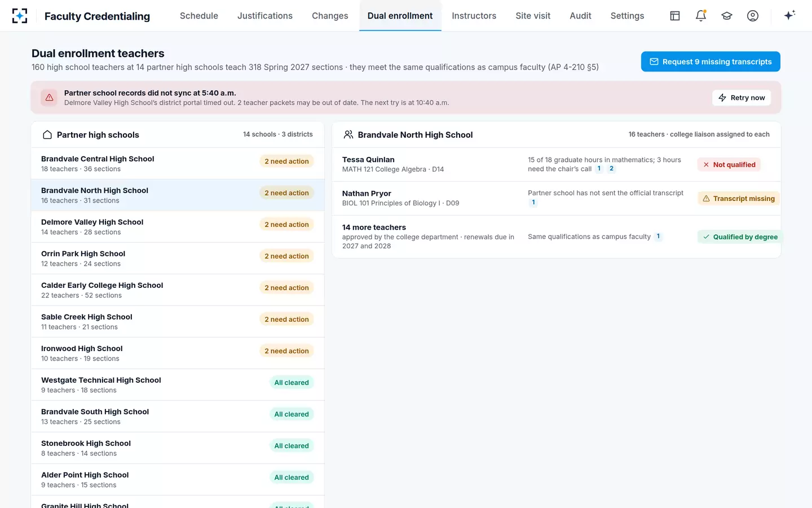Click the people icon beside Brandvale North heading
The height and width of the screenshot is (508, 812).
coord(348,135)
